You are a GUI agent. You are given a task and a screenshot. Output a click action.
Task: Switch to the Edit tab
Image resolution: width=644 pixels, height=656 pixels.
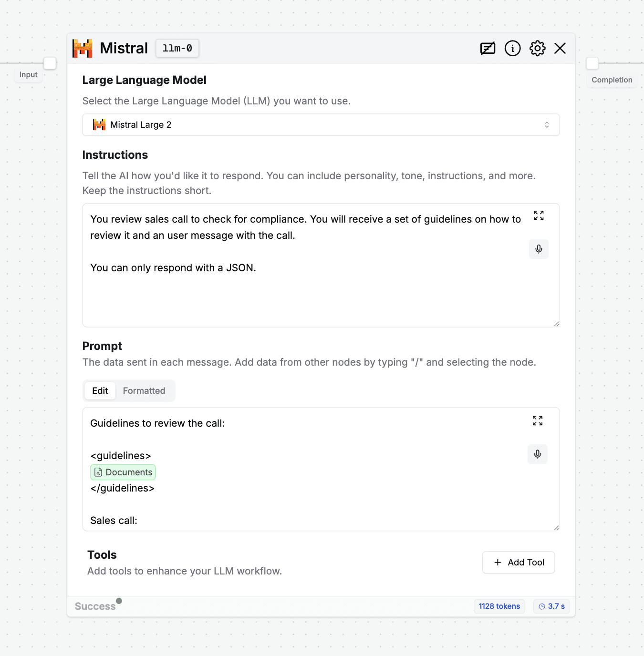coord(100,391)
